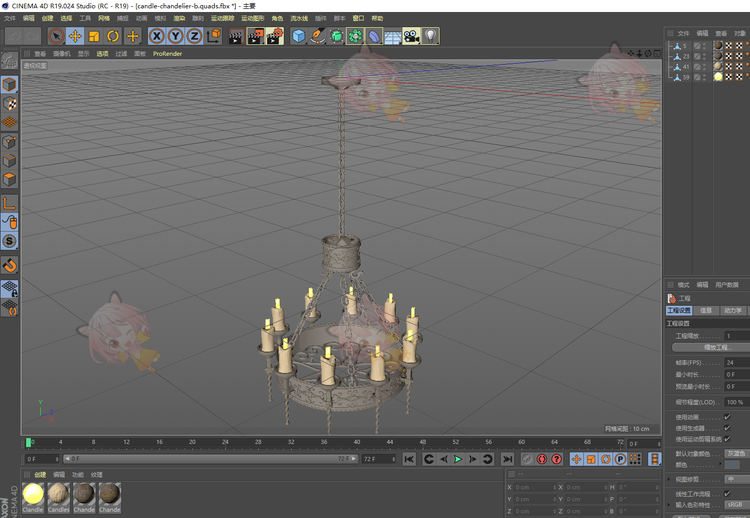Switch to Points mode

pyautogui.click(x=10, y=142)
